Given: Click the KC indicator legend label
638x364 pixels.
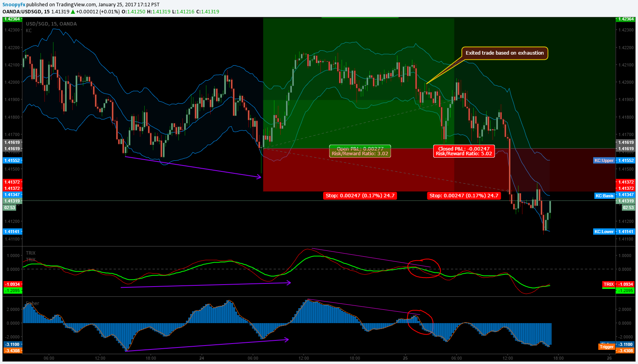Looking at the screenshot, I should tap(29, 31).
